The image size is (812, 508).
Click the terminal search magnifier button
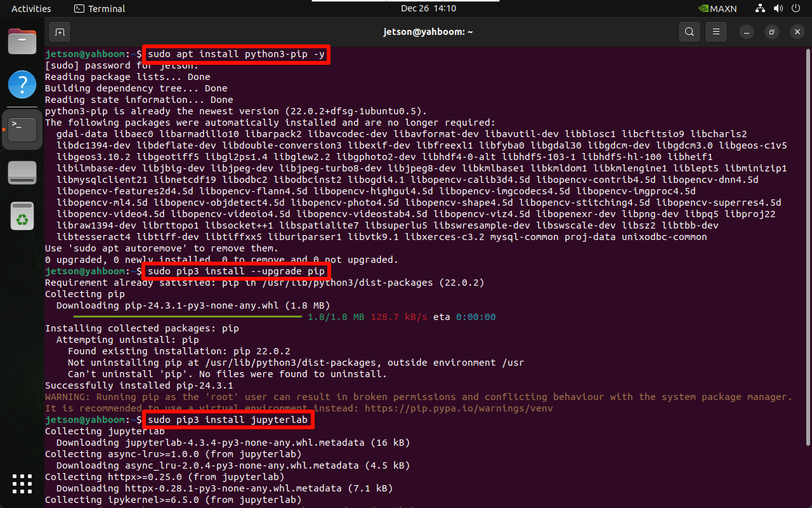[x=689, y=32]
